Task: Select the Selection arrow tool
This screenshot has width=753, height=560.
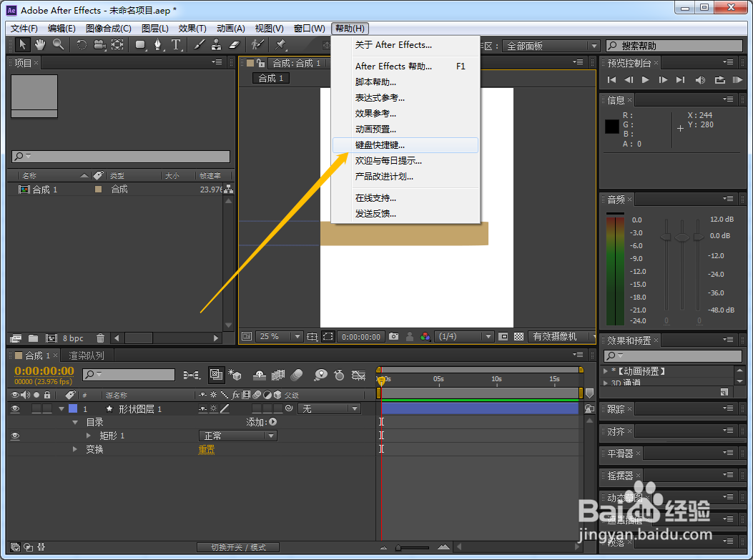Action: coord(21,45)
